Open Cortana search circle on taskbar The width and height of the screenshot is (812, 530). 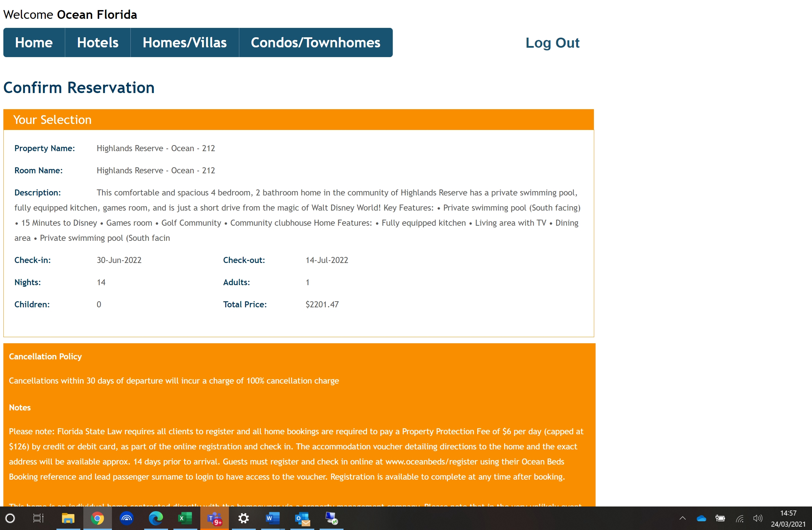click(x=10, y=518)
